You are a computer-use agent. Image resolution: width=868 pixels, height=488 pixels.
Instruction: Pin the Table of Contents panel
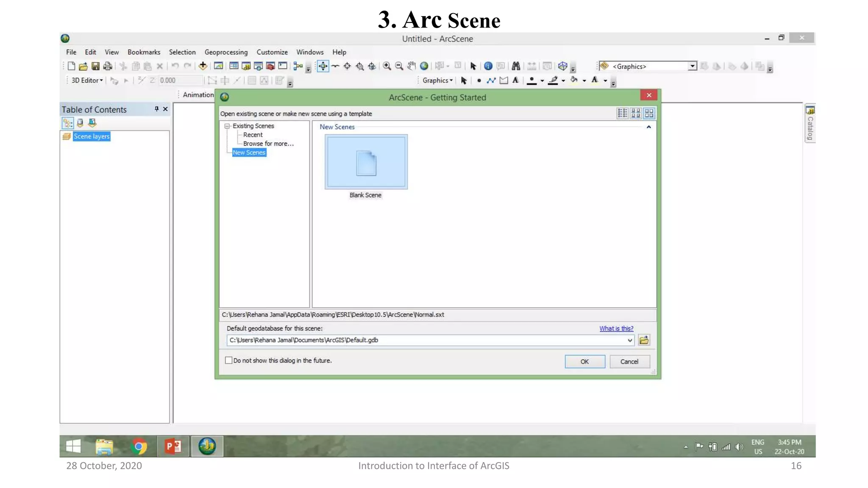pos(156,109)
